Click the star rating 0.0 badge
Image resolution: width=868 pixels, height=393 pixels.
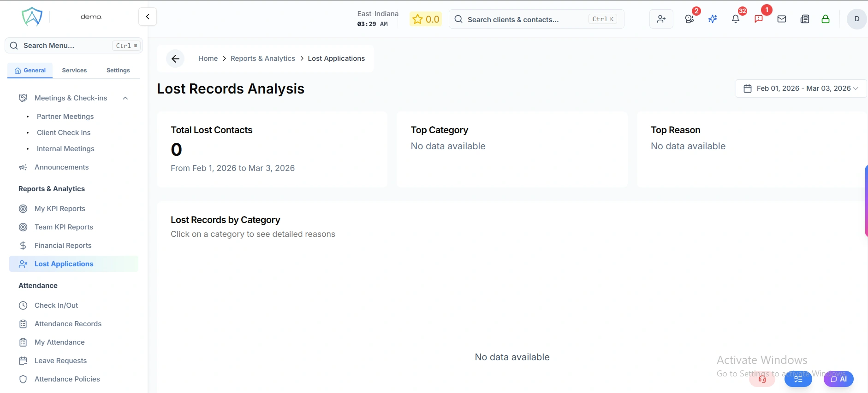(x=426, y=19)
